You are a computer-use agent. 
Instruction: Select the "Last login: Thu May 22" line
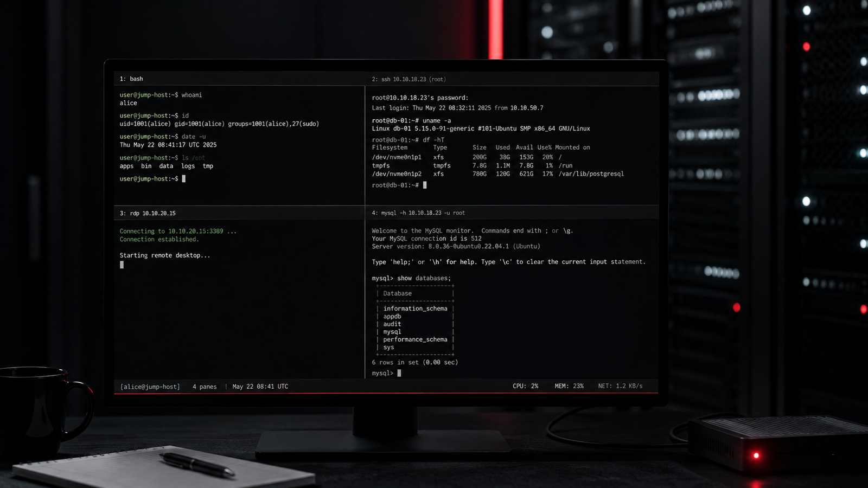457,108
